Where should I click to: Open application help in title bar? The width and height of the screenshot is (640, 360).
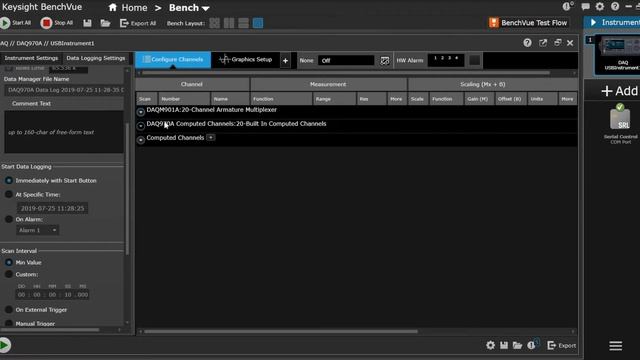615,6
